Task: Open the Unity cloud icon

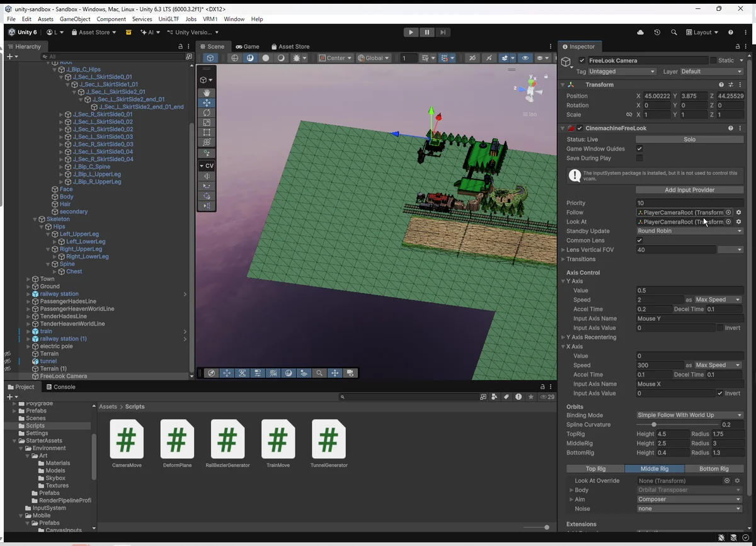Action: [x=641, y=32]
